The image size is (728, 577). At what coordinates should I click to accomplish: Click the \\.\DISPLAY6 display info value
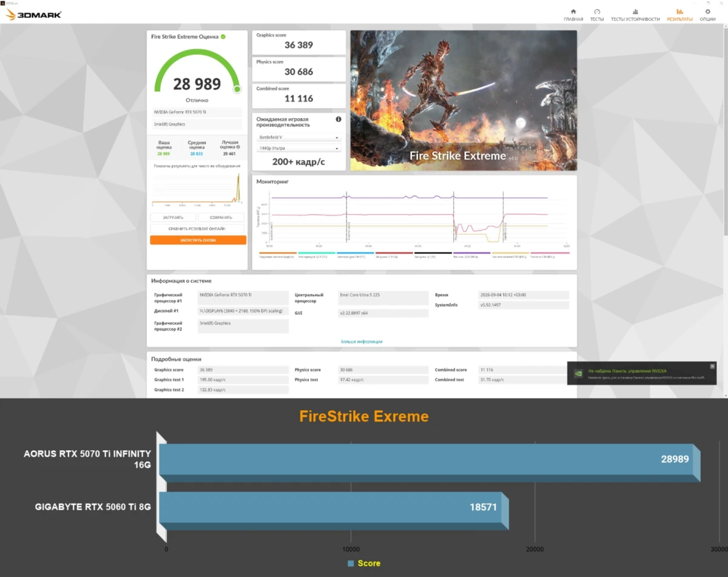[x=243, y=311]
